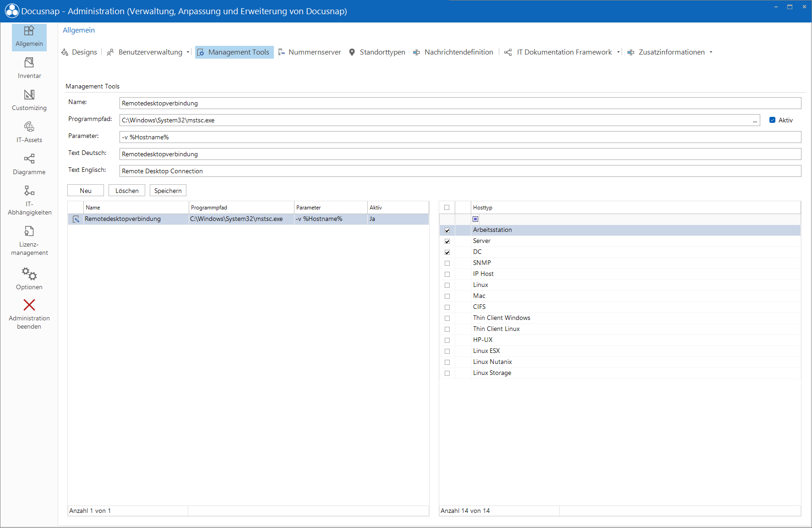Expand the Zusatzinformationen dropdown arrow
Screen dimensions: 812x528
(x=711, y=52)
